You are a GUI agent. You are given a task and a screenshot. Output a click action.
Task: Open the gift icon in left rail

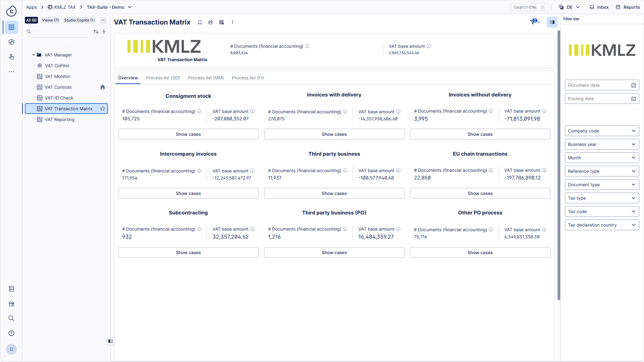click(x=11, y=304)
